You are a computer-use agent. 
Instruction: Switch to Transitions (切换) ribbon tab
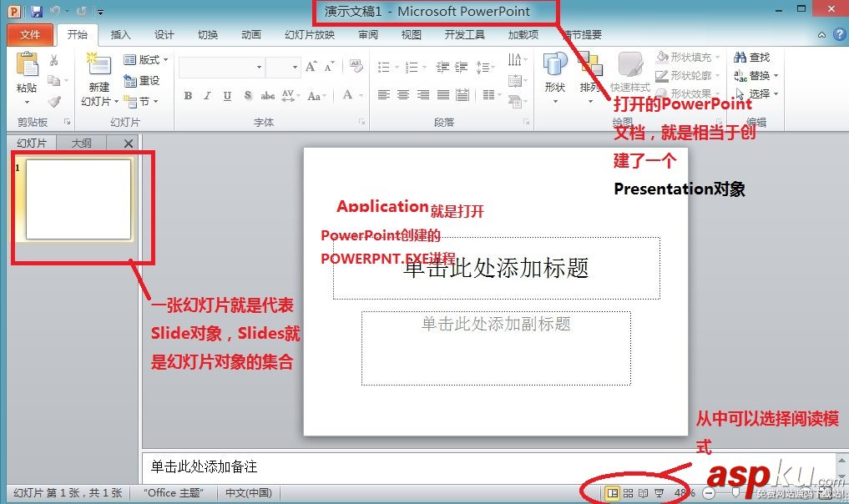207,35
